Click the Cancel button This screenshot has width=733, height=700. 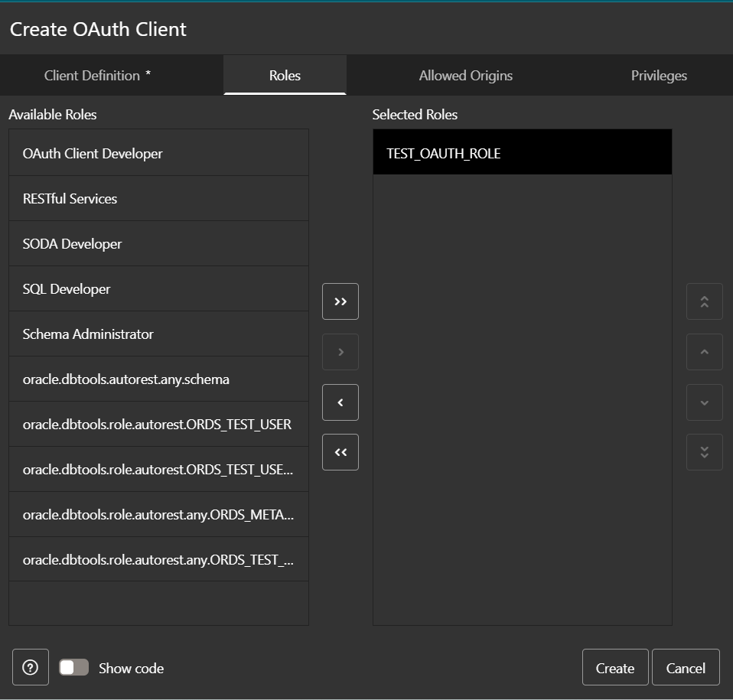coord(685,666)
